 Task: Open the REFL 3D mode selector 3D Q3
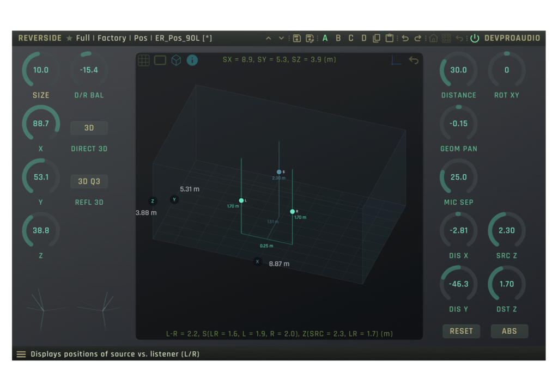[89, 181]
